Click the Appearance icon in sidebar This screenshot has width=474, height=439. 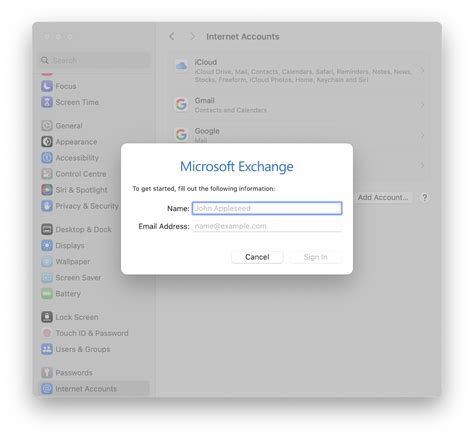pos(47,142)
